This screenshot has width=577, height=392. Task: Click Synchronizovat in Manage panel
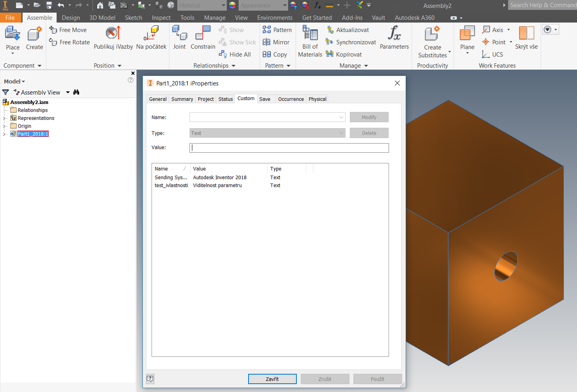(351, 42)
